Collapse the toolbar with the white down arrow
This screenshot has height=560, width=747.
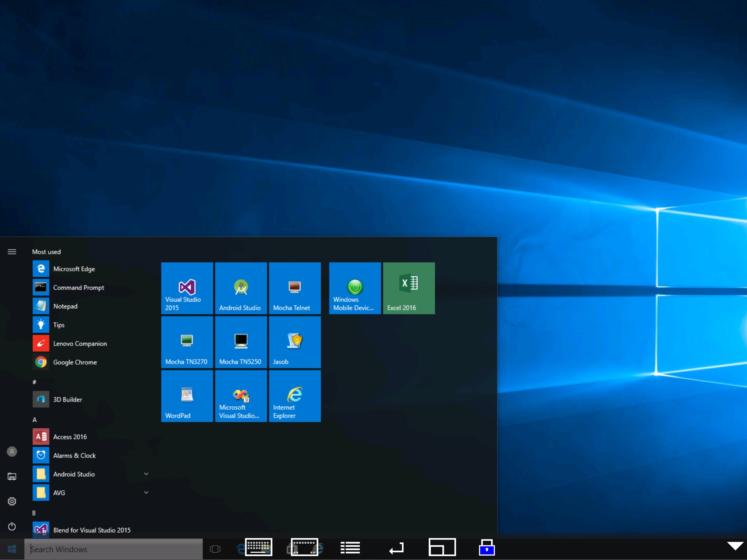(735, 546)
